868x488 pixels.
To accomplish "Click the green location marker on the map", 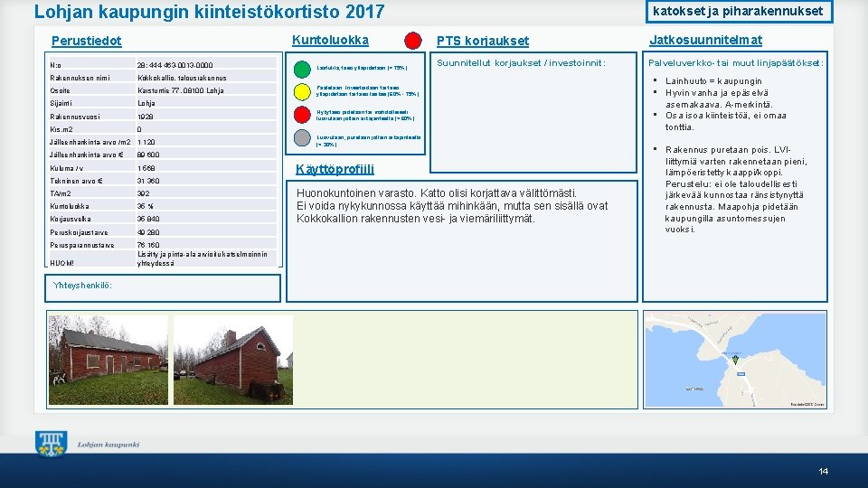I will coord(735,360).
